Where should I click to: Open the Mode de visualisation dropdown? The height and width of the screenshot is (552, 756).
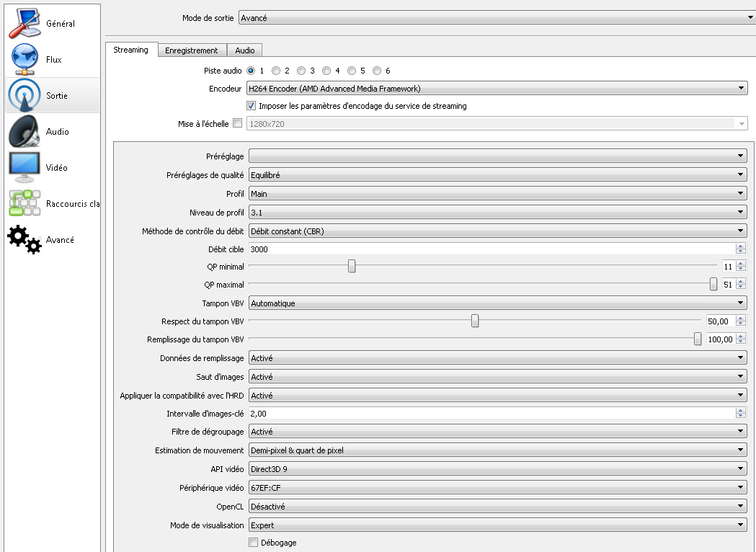pos(497,525)
